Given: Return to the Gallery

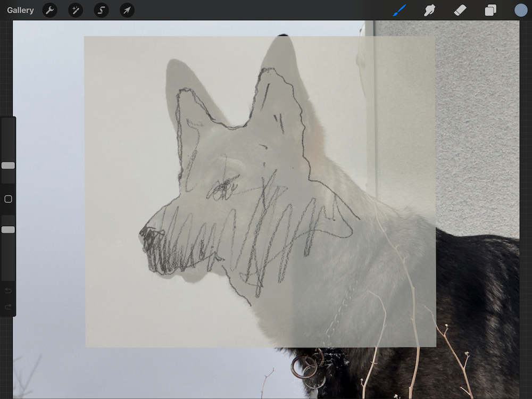Looking at the screenshot, I should 20,10.
